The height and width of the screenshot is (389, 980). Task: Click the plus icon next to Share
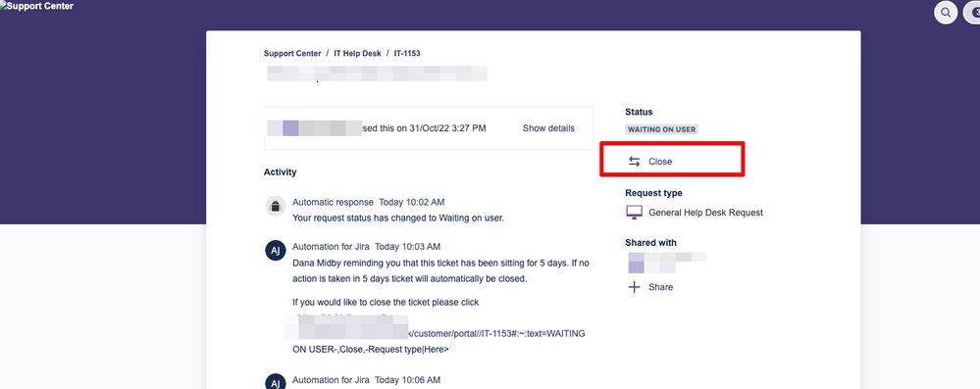(x=634, y=287)
